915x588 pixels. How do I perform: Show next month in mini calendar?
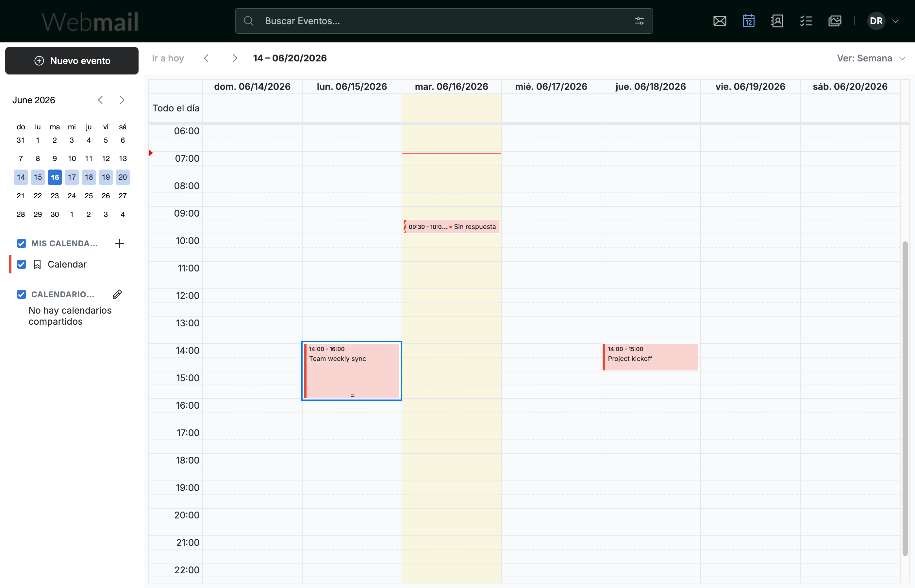[122, 100]
